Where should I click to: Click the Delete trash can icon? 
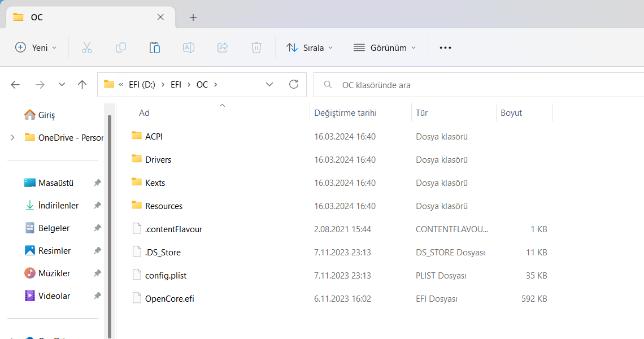point(256,47)
